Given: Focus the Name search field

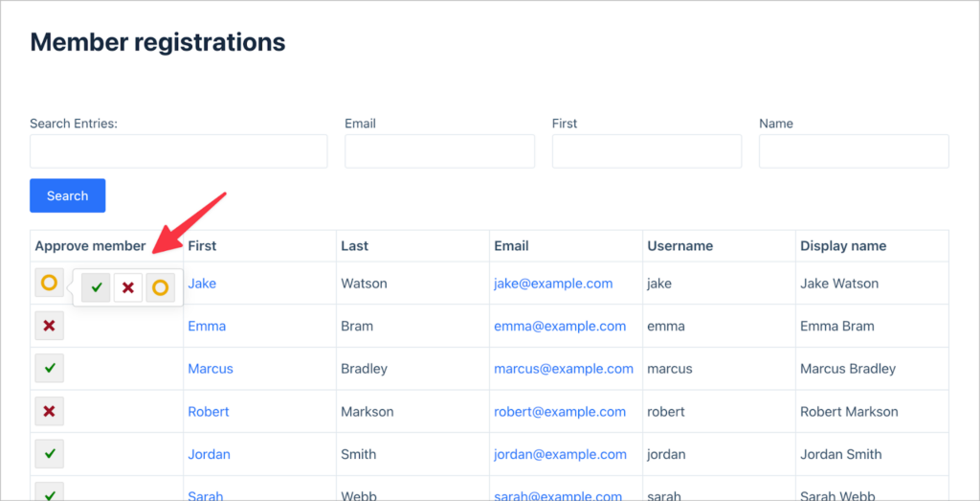Looking at the screenshot, I should 853,151.
